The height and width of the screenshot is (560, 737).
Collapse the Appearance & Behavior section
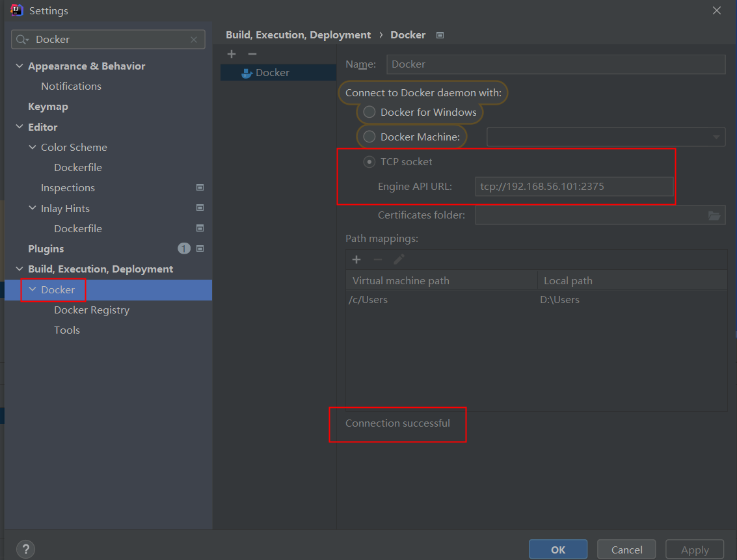tap(20, 66)
